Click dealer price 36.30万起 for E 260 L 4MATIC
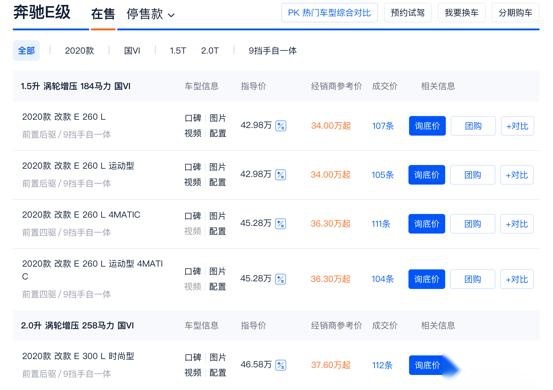This screenshot has height=390, width=553. tap(330, 224)
